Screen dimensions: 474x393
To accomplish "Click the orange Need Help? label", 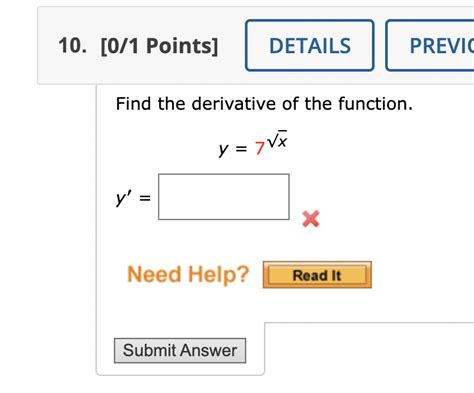I will pos(188,274).
